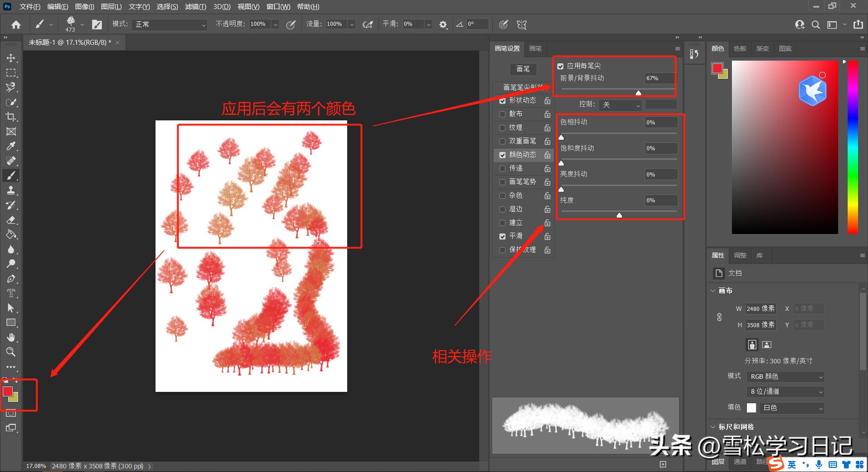
Task: Select the Hand tool
Action: click(11, 337)
